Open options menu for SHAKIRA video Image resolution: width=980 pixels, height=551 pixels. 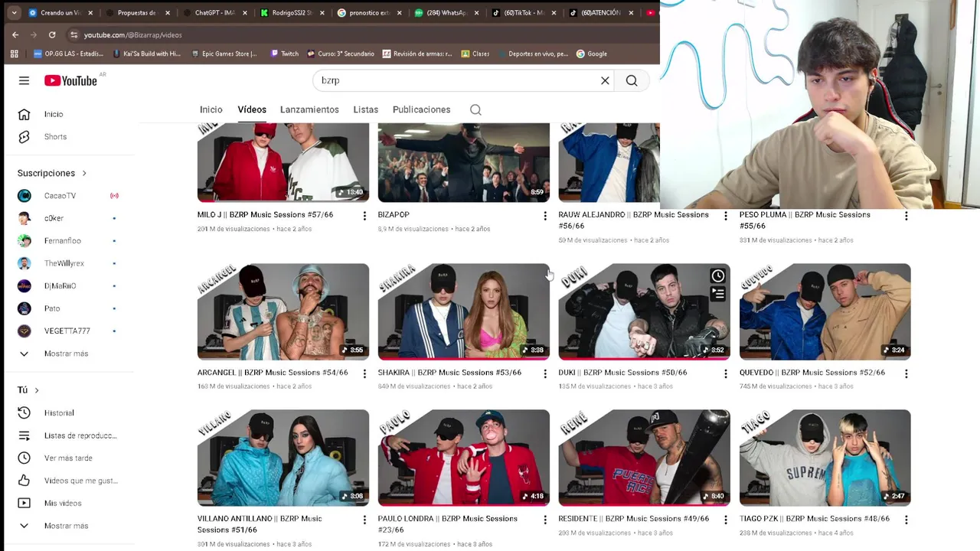(x=545, y=373)
